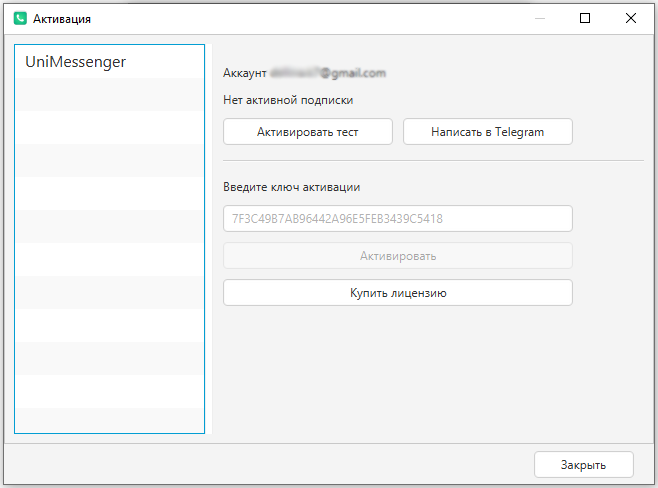Viewport: 658px width, 488px height.
Task: Open Написать в Telegram support button
Action: [488, 132]
